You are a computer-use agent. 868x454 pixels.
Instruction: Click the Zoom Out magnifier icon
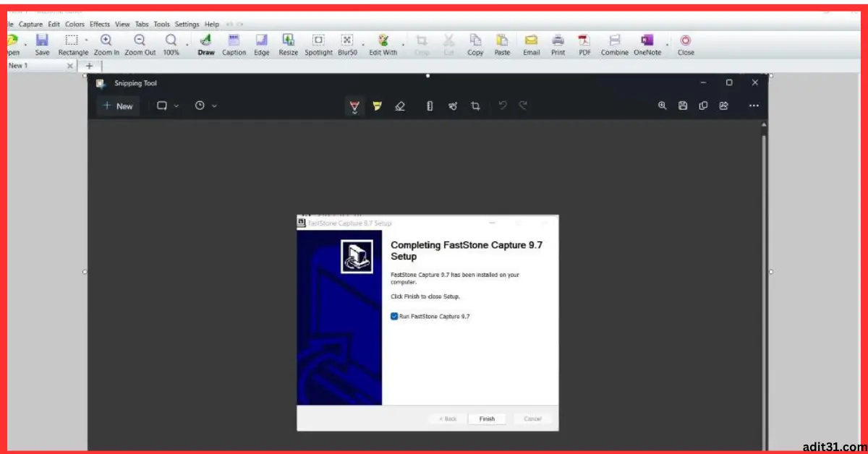(140, 40)
